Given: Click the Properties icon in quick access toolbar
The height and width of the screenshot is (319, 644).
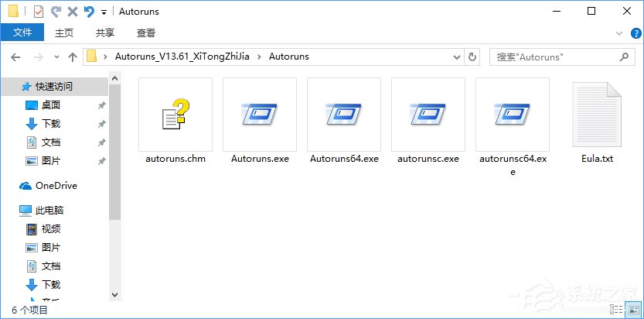Looking at the screenshot, I should coord(38,12).
